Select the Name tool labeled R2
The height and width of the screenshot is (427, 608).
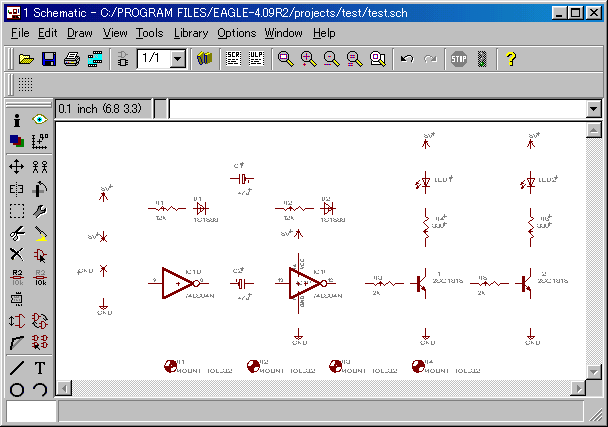pos(17,277)
